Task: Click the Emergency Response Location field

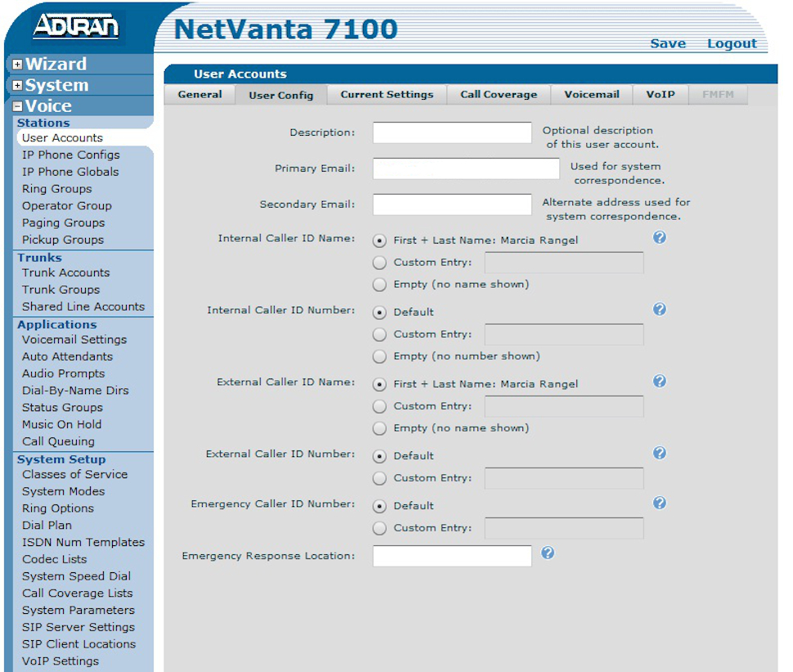Action: click(x=452, y=556)
